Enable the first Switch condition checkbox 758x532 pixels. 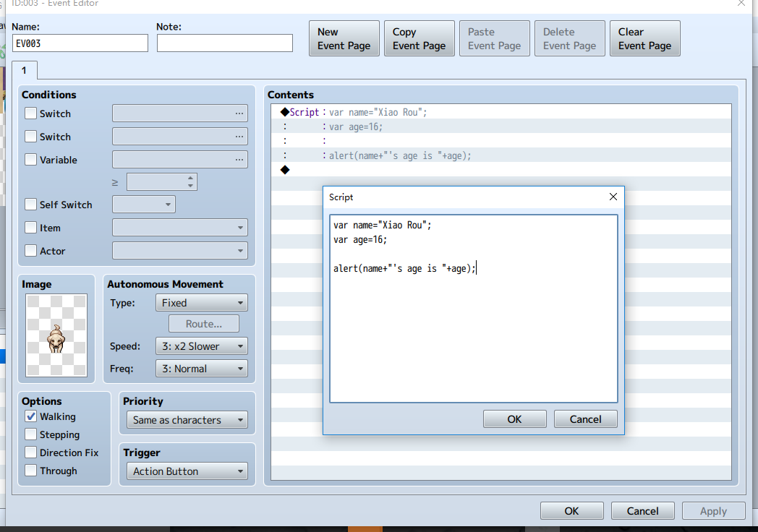coord(30,113)
